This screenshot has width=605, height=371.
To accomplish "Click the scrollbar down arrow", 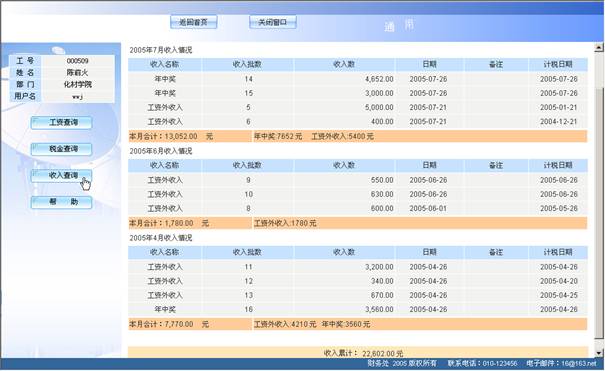I will point(599,353).
